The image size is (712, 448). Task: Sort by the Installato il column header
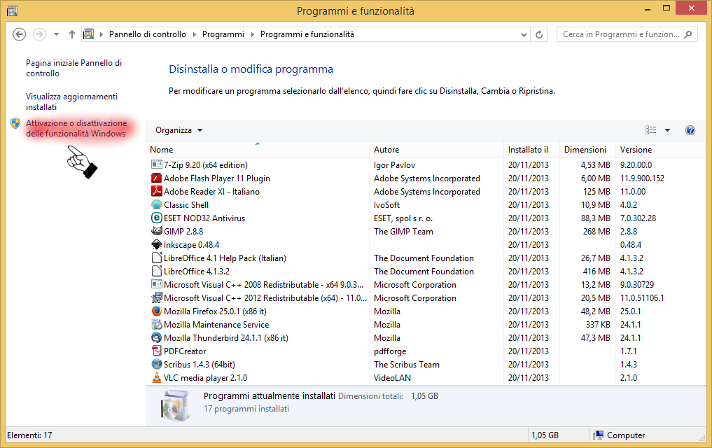pyautogui.click(x=531, y=149)
